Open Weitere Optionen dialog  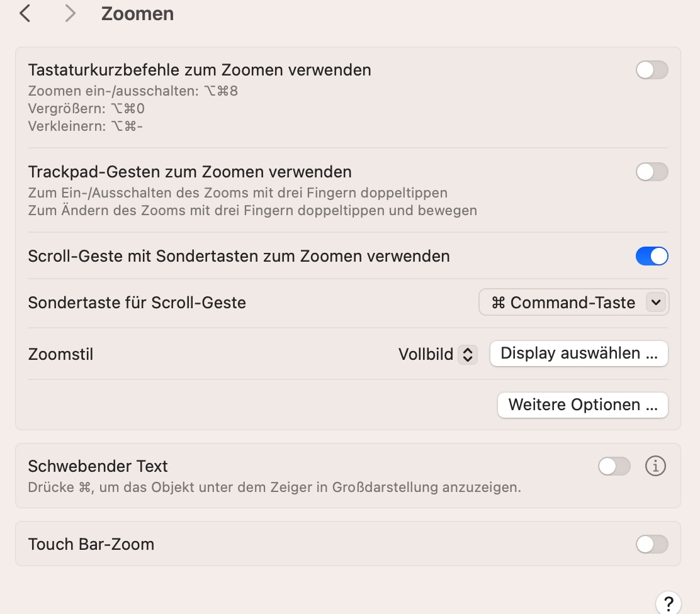(x=582, y=405)
